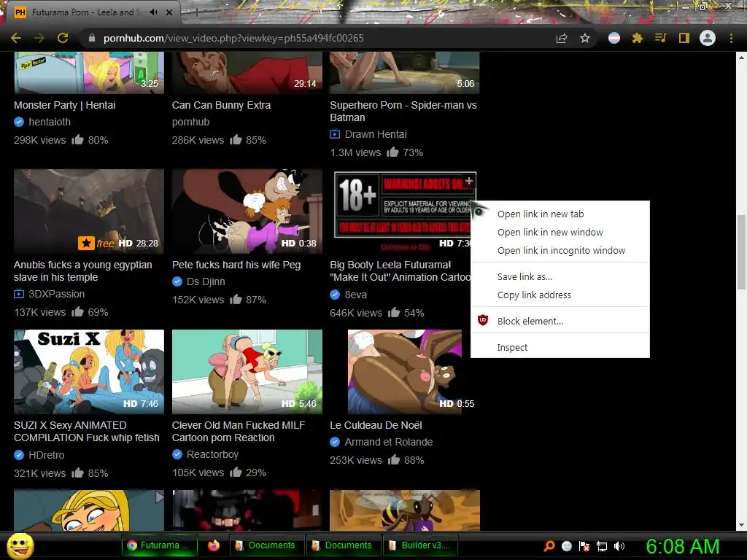This screenshot has height=560, width=747.
Task: Open the media control playlist icon
Action: pos(660,38)
